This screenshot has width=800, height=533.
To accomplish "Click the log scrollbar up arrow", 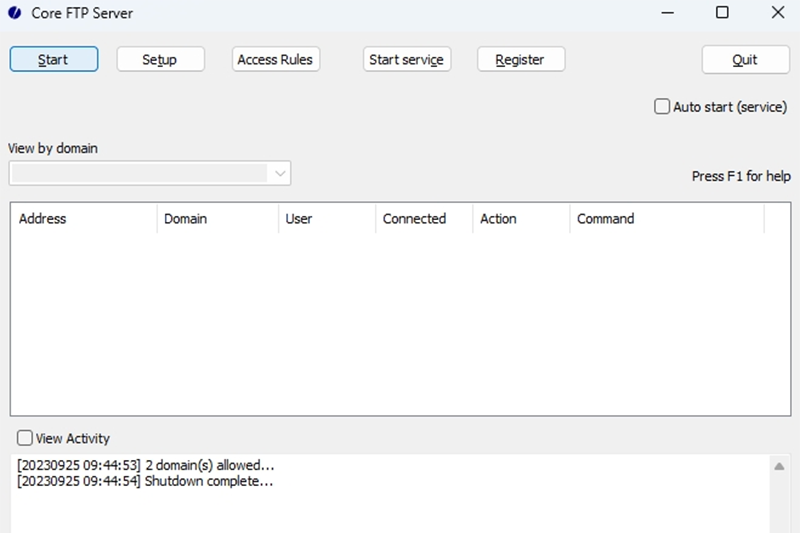I will [779, 466].
